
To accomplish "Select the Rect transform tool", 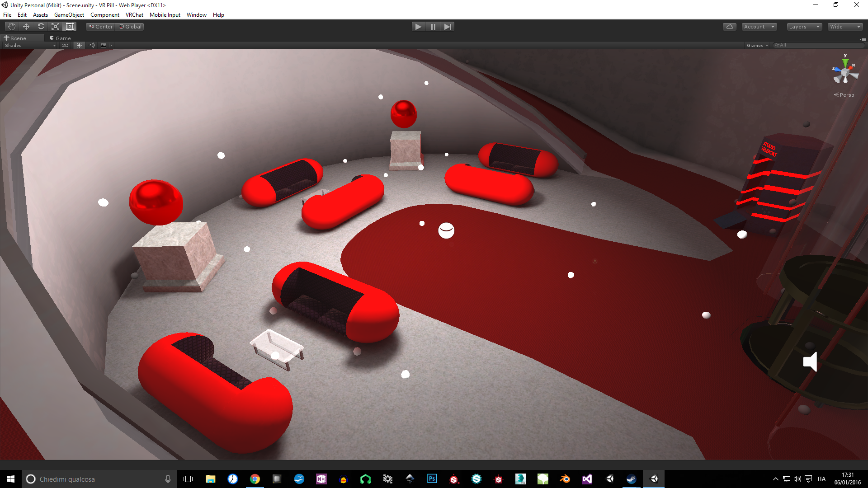I will pyautogui.click(x=70, y=27).
